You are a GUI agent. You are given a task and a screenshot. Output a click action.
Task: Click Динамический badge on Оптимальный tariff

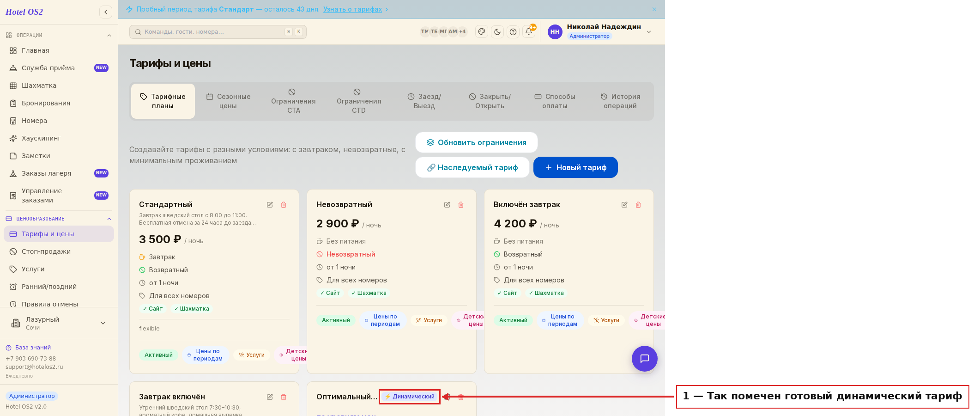tap(410, 397)
